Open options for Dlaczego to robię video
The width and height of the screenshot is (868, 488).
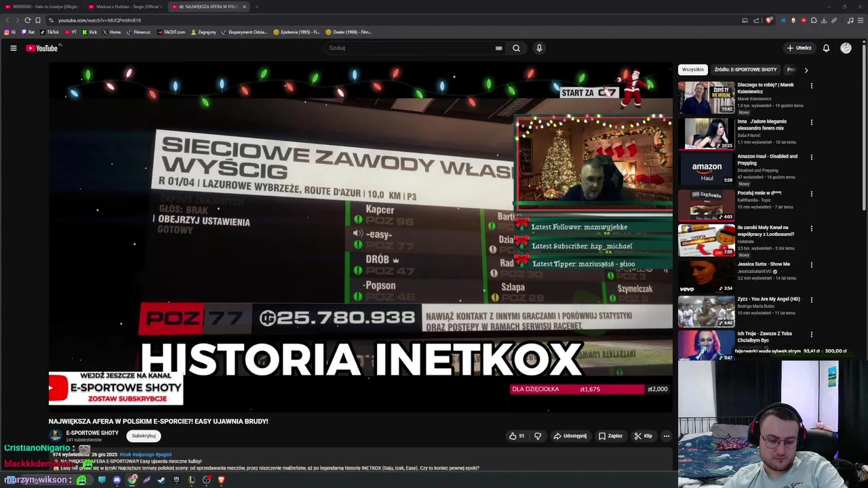tap(811, 86)
